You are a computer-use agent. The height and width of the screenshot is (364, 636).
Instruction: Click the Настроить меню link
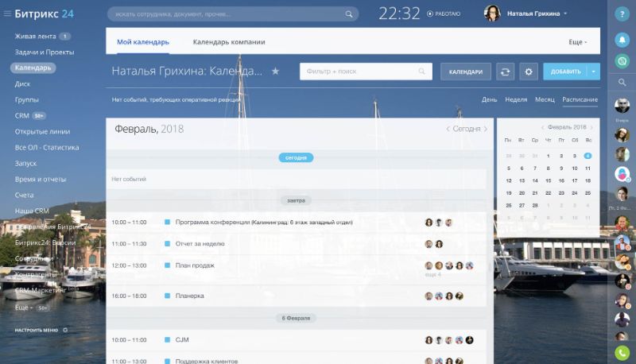click(x=40, y=329)
